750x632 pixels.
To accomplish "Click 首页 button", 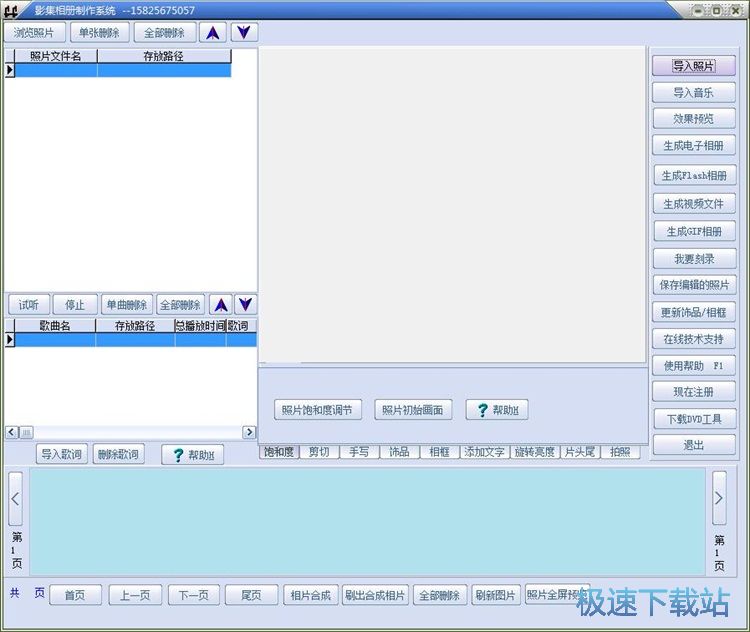I will (x=75, y=595).
